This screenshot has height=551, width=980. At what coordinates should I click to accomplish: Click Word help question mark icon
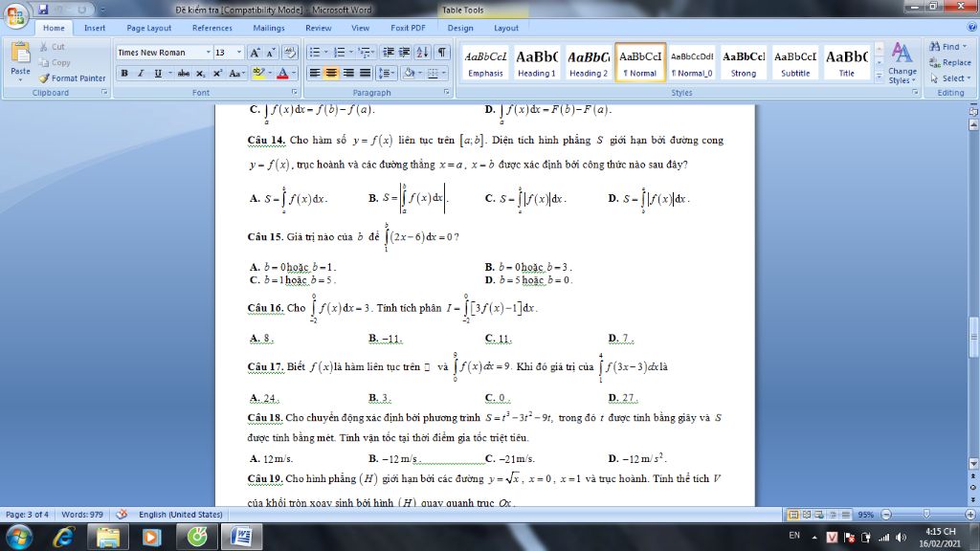coord(972,27)
